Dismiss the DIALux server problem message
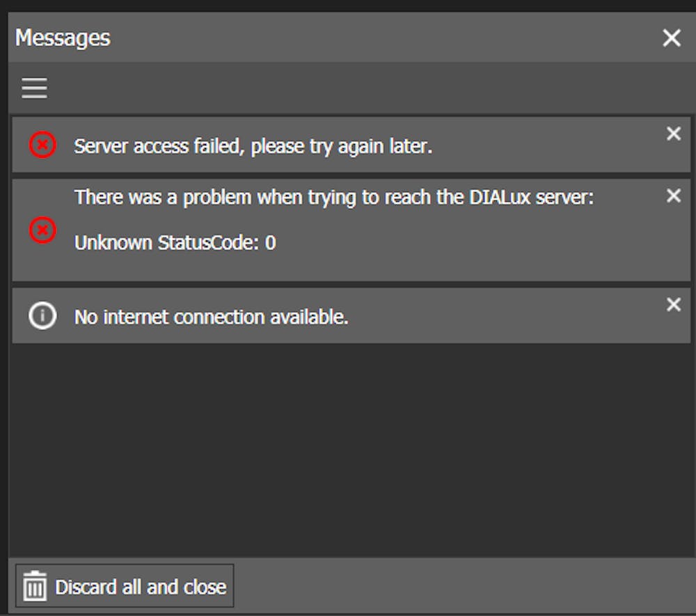 tap(673, 196)
